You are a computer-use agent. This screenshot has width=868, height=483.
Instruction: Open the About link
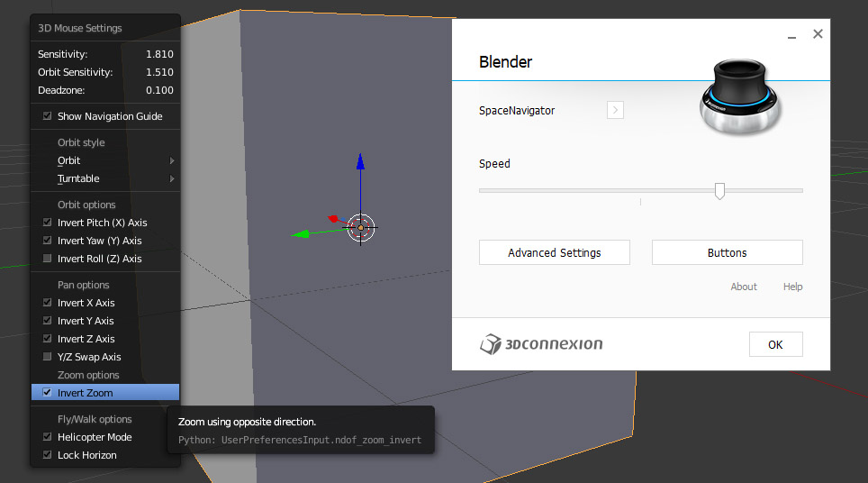coord(744,287)
